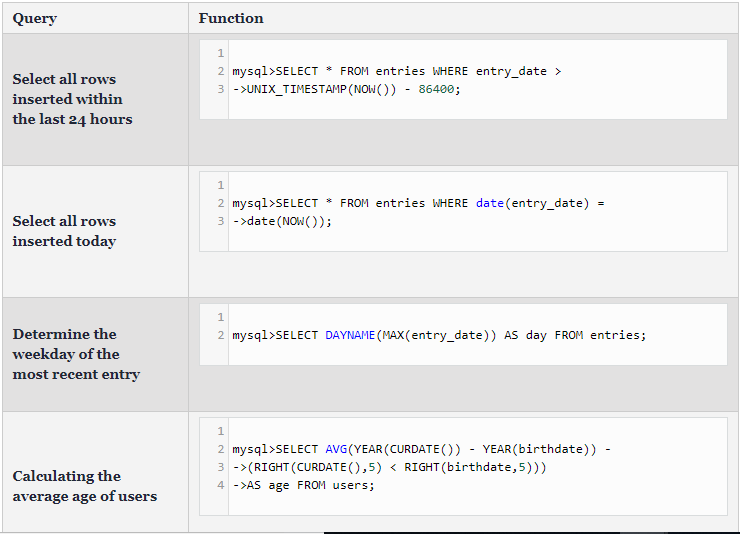Select the 'last 24 hours' row label
740x534 pixels.
click(x=72, y=99)
